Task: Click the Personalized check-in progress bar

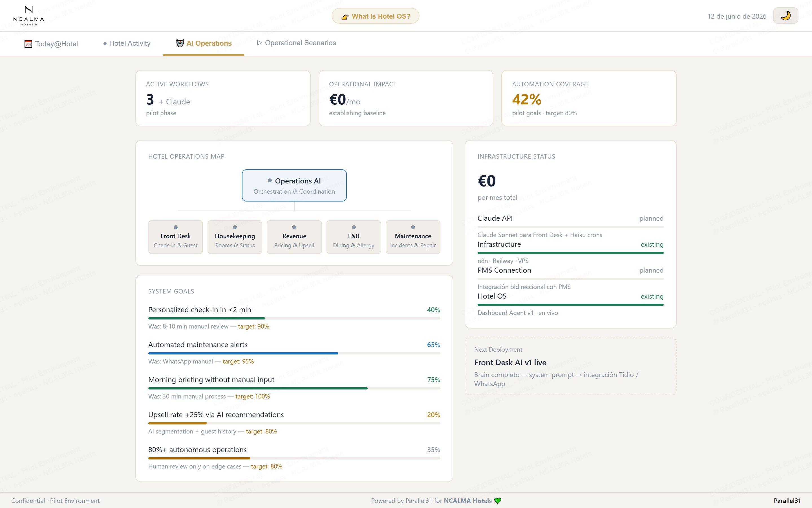Action: click(294, 318)
